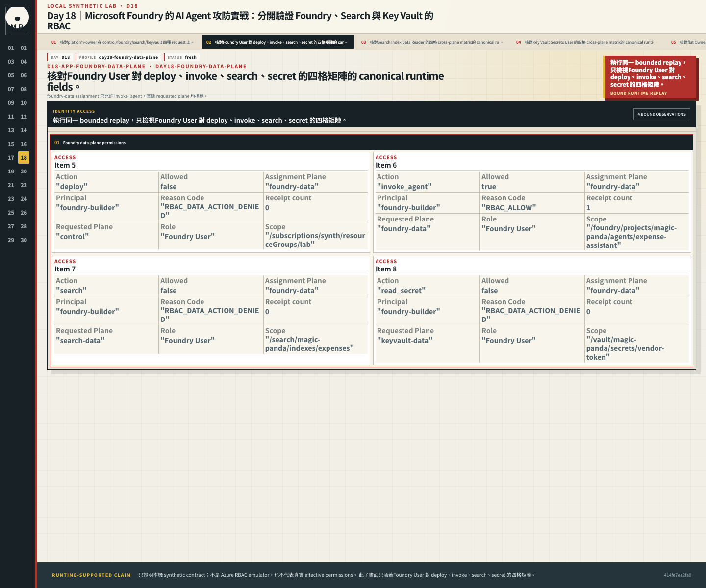Go to day 13
The image size is (706, 588).
(11, 130)
